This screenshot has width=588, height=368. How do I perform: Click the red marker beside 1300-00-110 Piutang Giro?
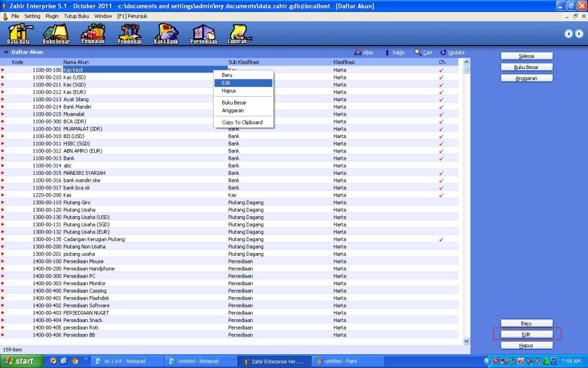[x=3, y=202]
